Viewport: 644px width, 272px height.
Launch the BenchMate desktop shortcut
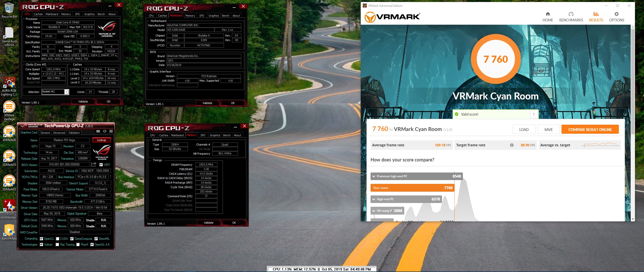click(x=9, y=232)
